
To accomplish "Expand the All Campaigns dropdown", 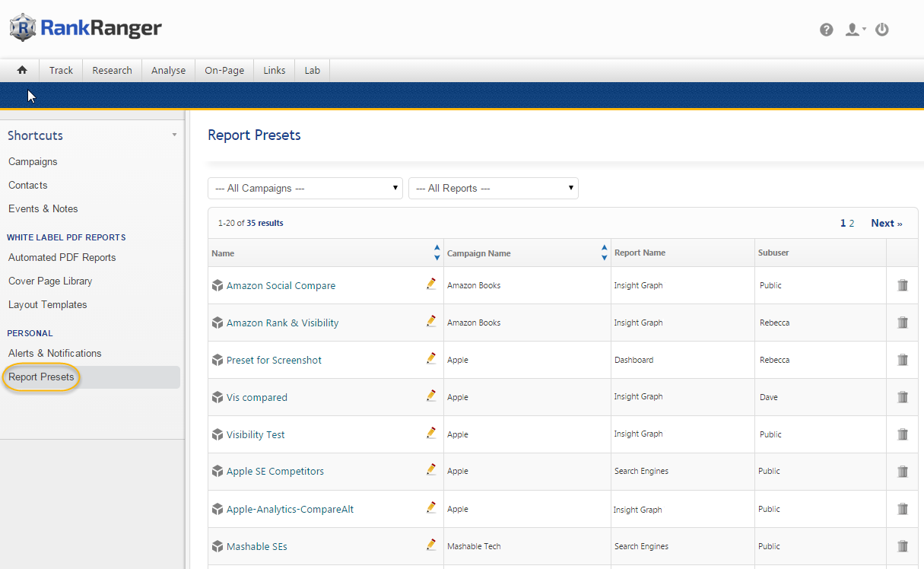I will [x=305, y=188].
